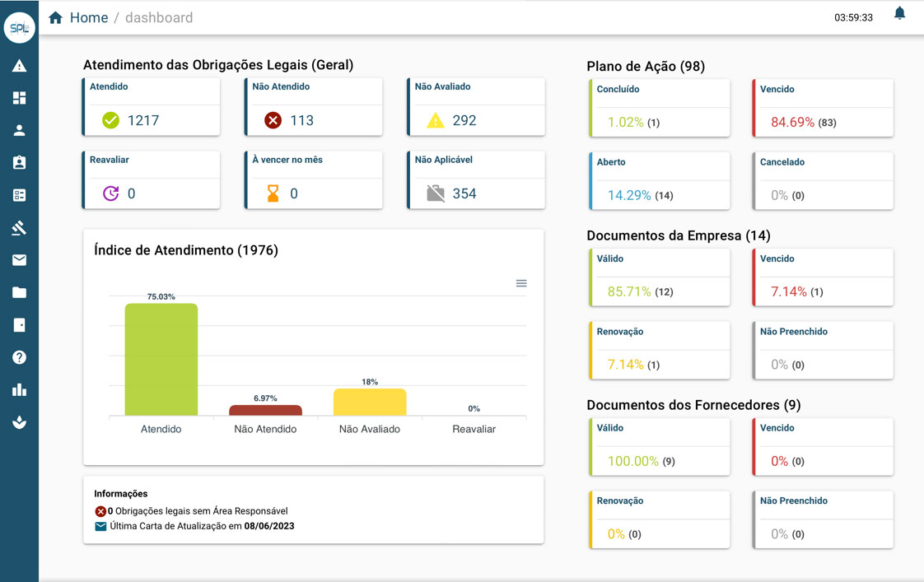
Task: Click the Documentos dos Fornecedores (9) heading
Action: [693, 405]
